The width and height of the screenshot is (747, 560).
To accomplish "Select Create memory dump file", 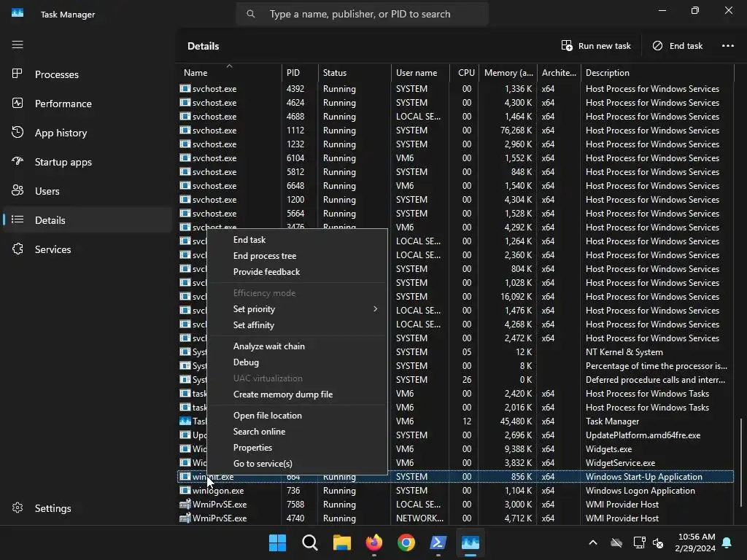I will (x=298, y=394).
